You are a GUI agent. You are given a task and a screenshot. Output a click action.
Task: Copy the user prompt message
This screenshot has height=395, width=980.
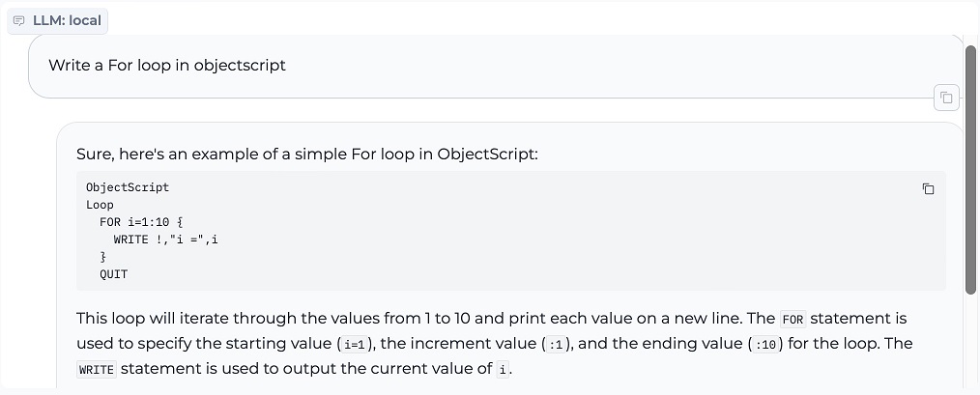point(946,97)
